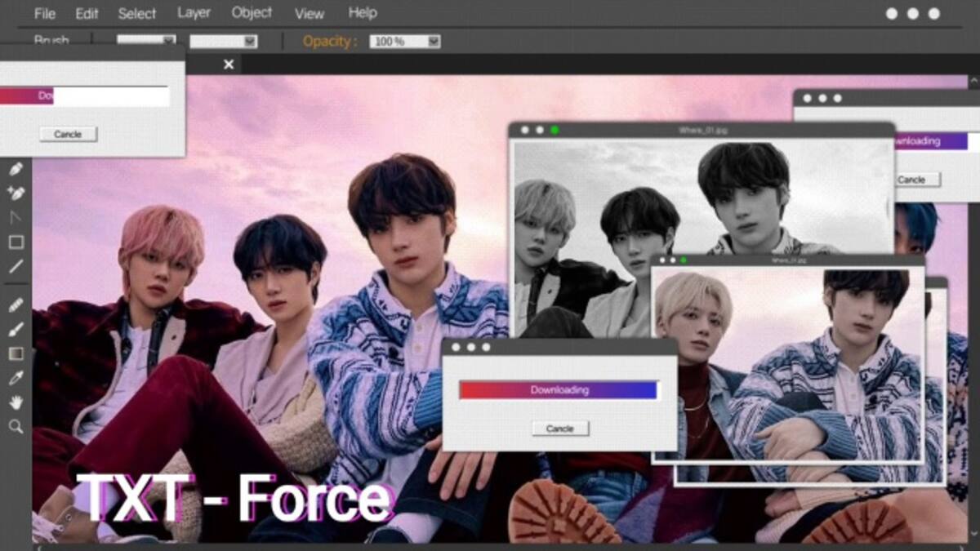Viewport: 980px width, 551px height.
Task: Select the Pencil-with-plus tool
Action: point(16,193)
